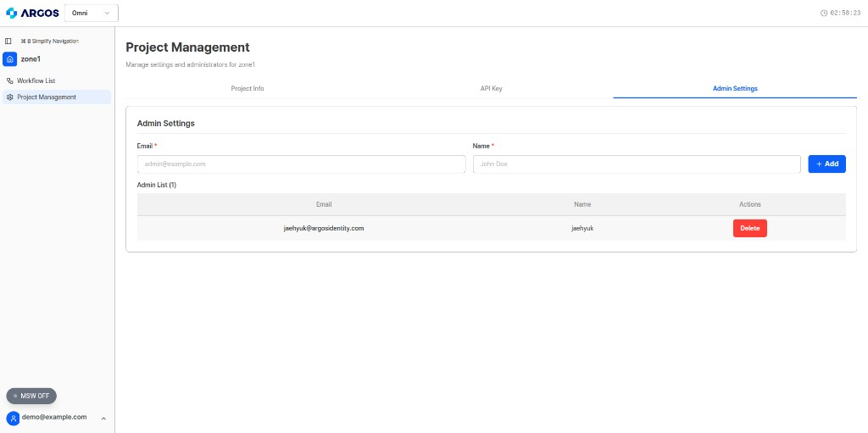This screenshot has height=433, width=868.
Task: Click the demo@example.com user avatar icon
Action: click(14, 418)
